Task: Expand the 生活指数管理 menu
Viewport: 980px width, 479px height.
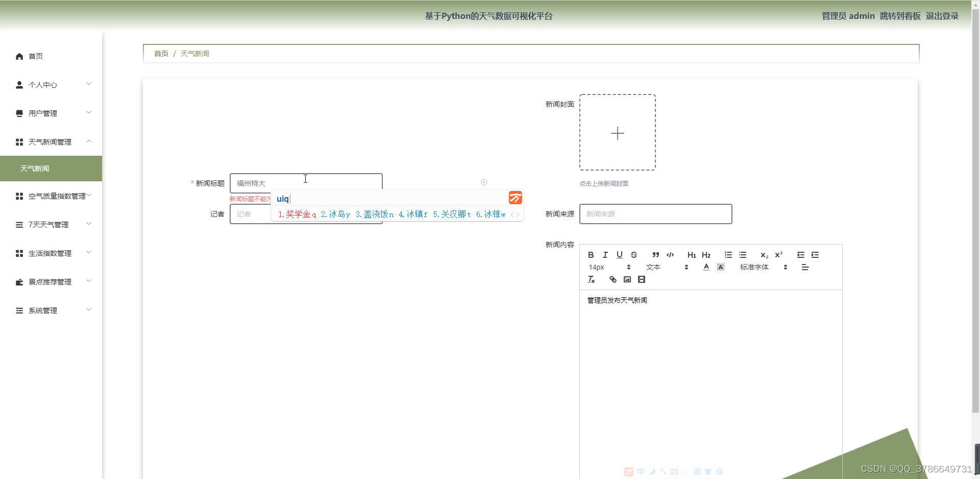Action: pos(51,253)
